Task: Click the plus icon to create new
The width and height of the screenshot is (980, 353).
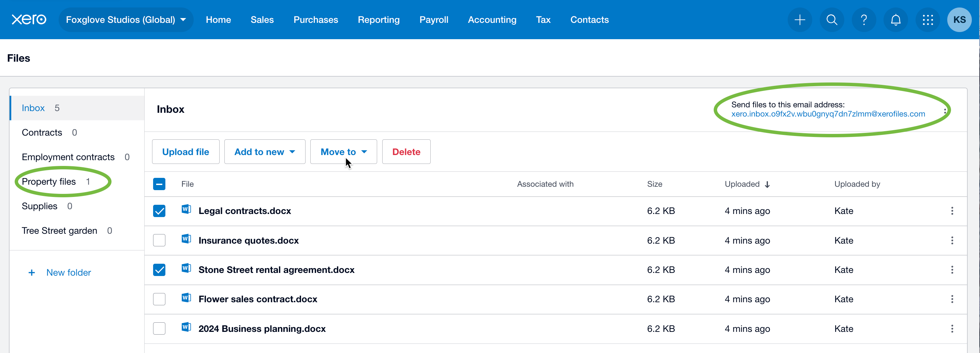Action: [x=800, y=20]
